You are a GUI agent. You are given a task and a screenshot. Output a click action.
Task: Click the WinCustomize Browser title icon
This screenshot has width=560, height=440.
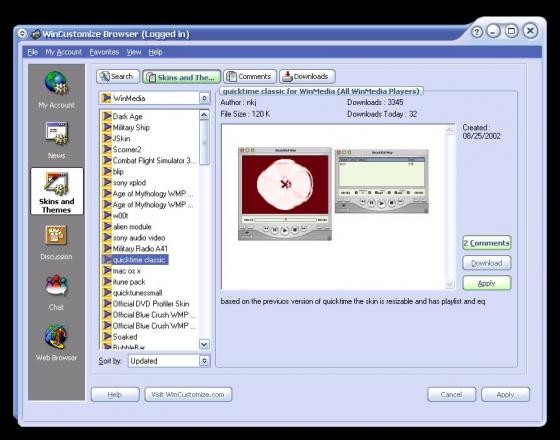tap(36, 34)
